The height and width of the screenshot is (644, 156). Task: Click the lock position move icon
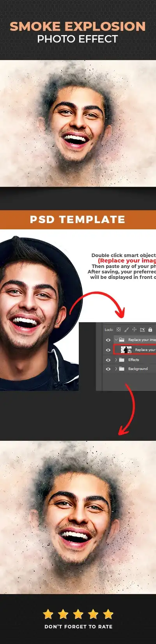[134, 330]
